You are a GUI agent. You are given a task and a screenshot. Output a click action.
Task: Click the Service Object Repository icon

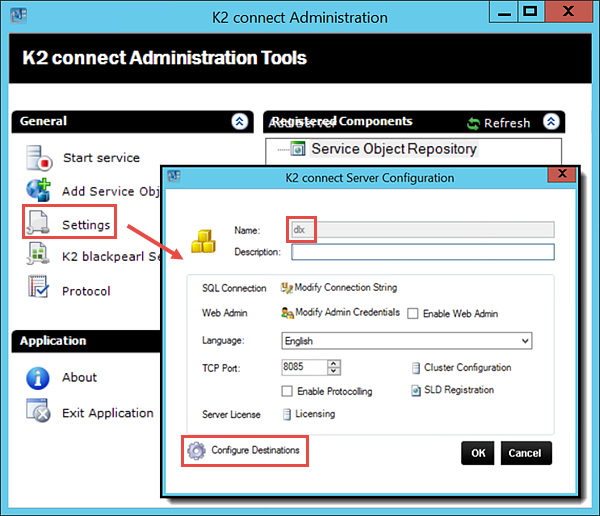[x=298, y=149]
